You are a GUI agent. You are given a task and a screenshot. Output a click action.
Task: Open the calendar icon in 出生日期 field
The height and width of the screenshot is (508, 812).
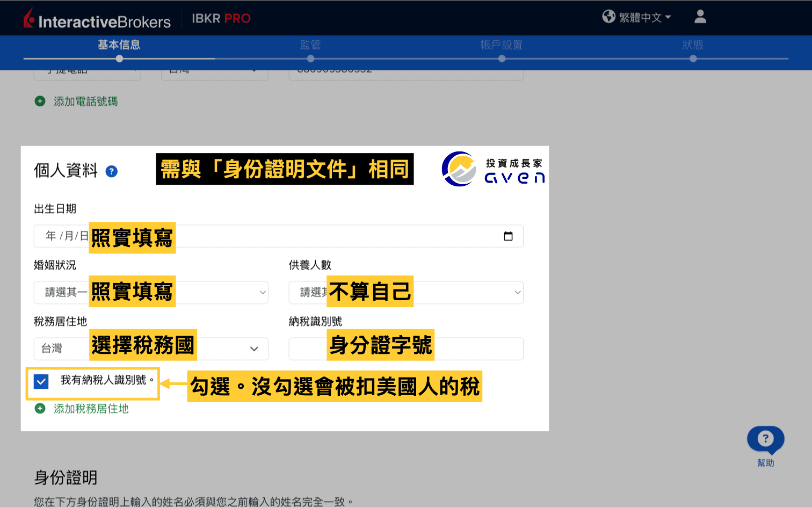coord(508,235)
